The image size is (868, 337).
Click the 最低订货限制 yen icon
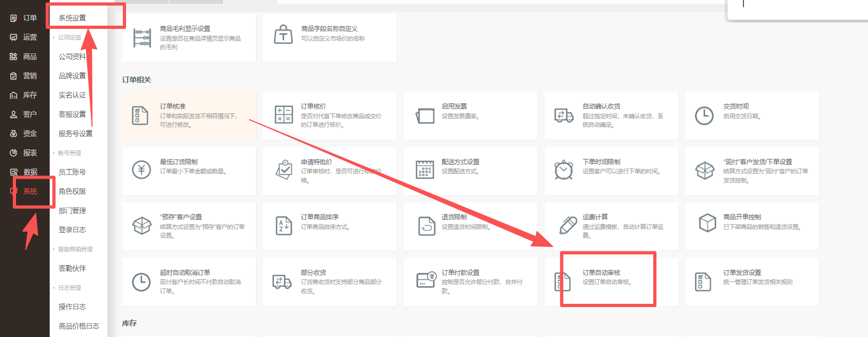point(142,170)
